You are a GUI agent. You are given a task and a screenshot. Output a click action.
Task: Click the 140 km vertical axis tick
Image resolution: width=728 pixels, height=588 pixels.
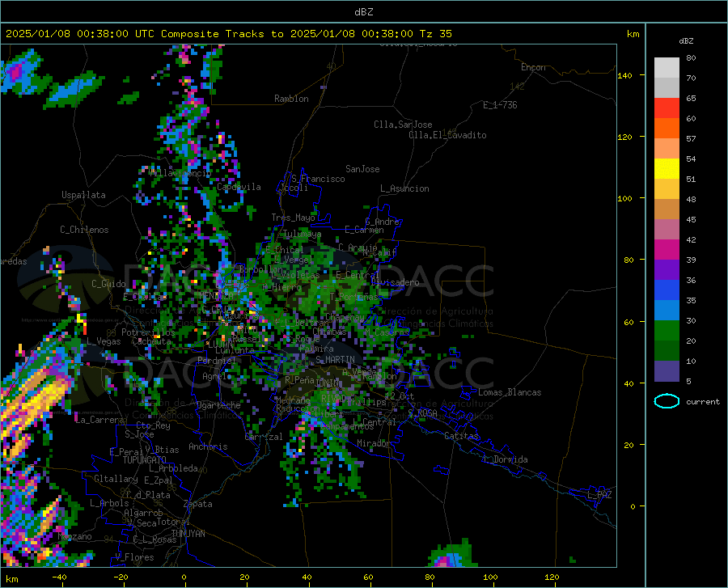(624, 76)
